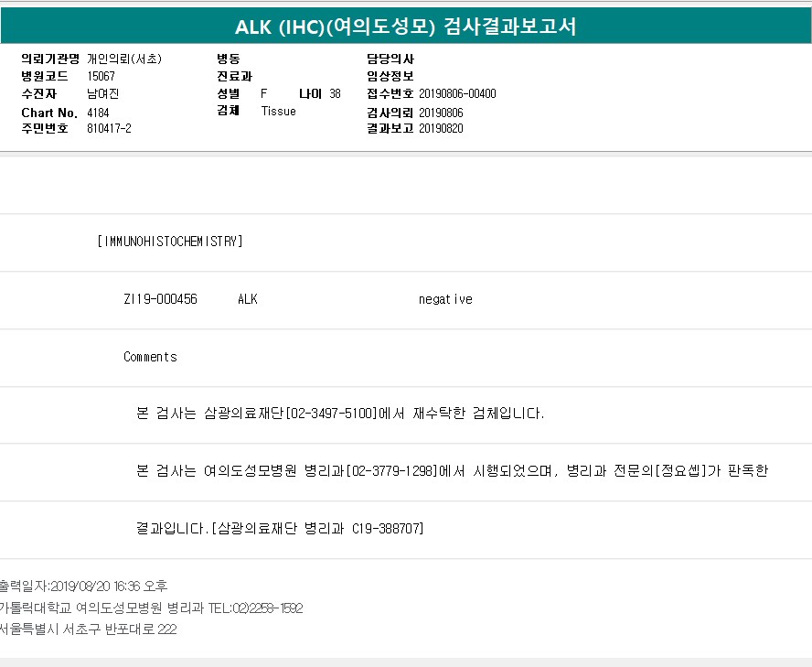Select the reference 'C19-388707'
This screenshot has width=812, height=667.
click(385, 529)
